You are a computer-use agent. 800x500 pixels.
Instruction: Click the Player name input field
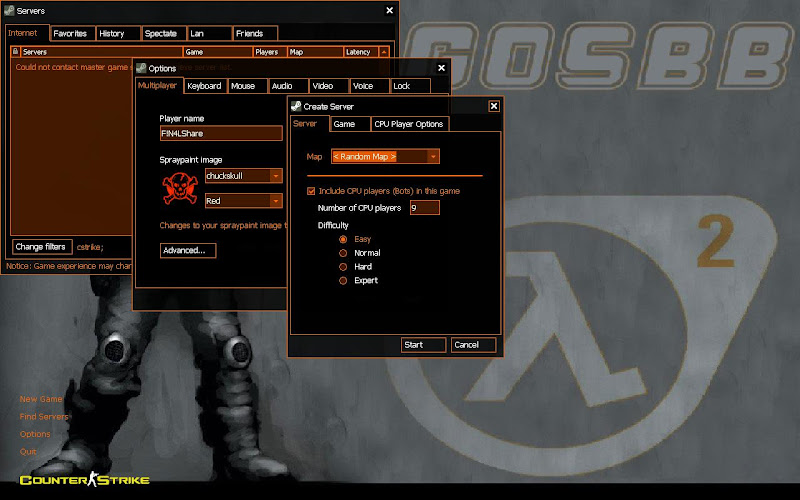click(221, 134)
